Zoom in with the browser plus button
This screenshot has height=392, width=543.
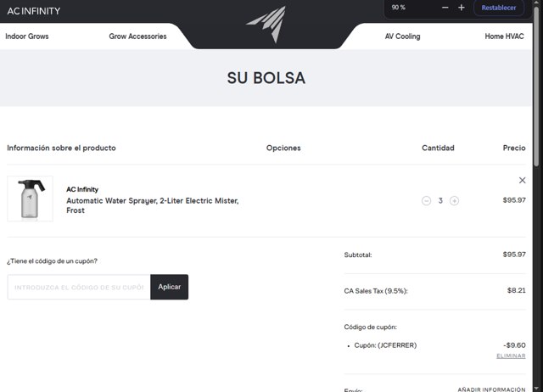(x=462, y=8)
